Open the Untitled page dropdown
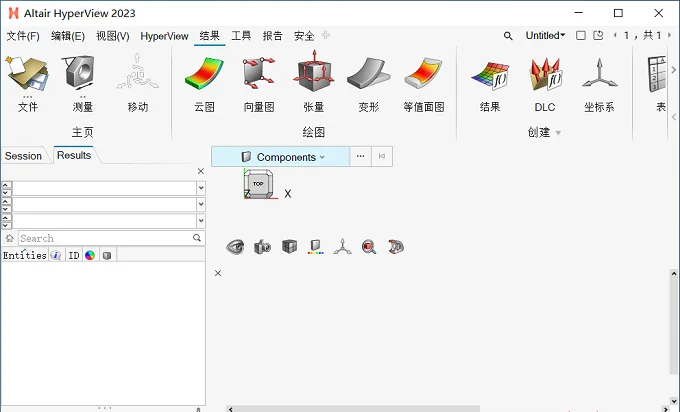This screenshot has height=412, width=680. point(545,36)
